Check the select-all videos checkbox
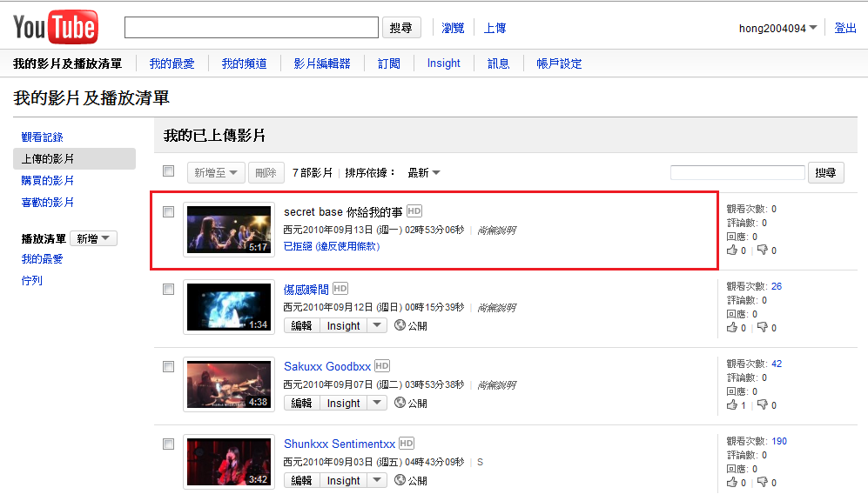Viewport: 868px width, 501px height. tap(169, 171)
